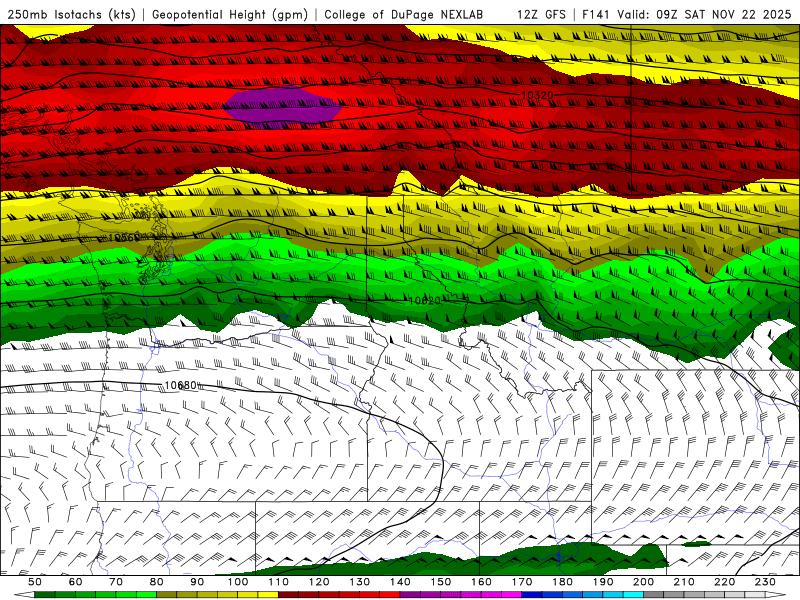This screenshot has height=600, width=800.
Task: Click the 10320 height contour label
Action: point(537,95)
